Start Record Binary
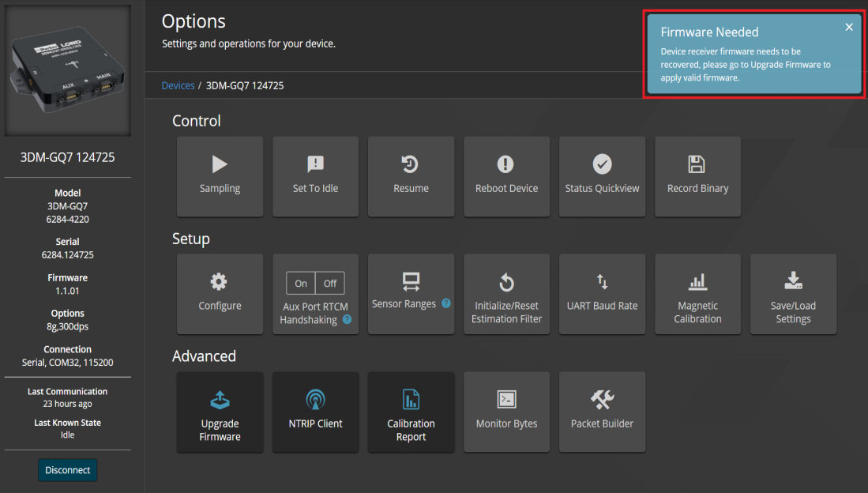Screen dimensions: 868x493 tap(697, 177)
